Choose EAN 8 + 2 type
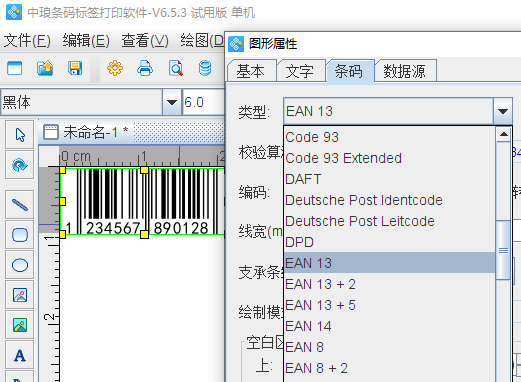The width and height of the screenshot is (521, 382). point(389,368)
